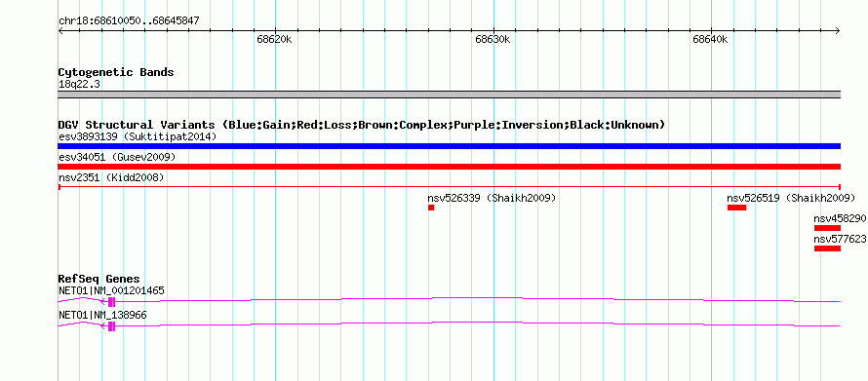Click the left arrow of the ruler
Viewport: 868px width, 381px height.
click(x=60, y=30)
